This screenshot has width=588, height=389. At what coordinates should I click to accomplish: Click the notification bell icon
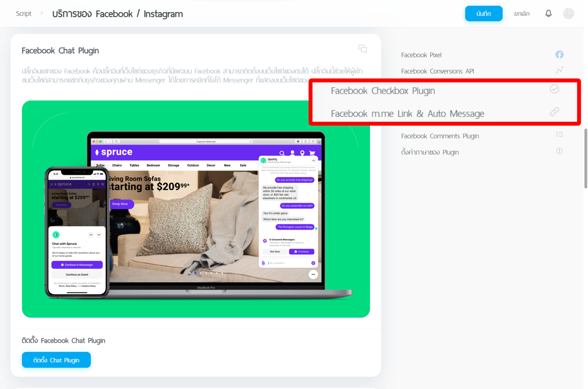(x=548, y=14)
